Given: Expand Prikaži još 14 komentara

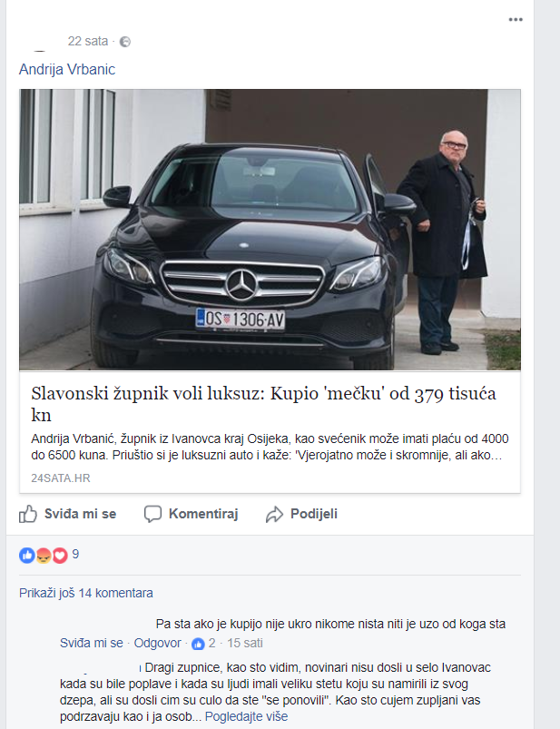Looking at the screenshot, I should point(86,593).
